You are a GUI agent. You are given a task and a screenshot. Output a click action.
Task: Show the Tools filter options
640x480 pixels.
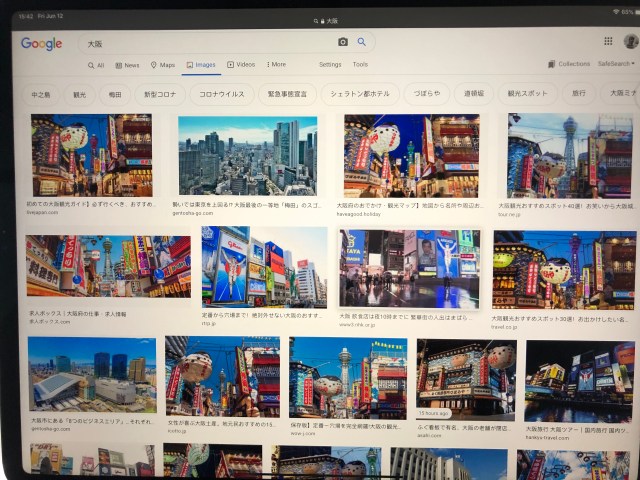(360, 65)
